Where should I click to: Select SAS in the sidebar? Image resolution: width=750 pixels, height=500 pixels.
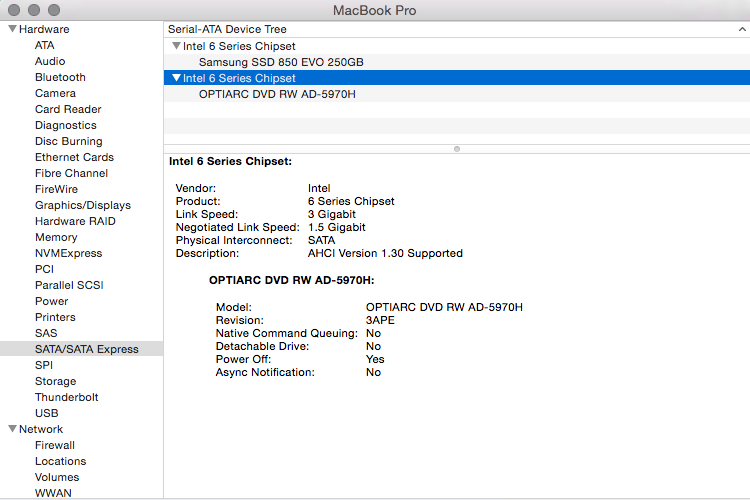pos(46,333)
